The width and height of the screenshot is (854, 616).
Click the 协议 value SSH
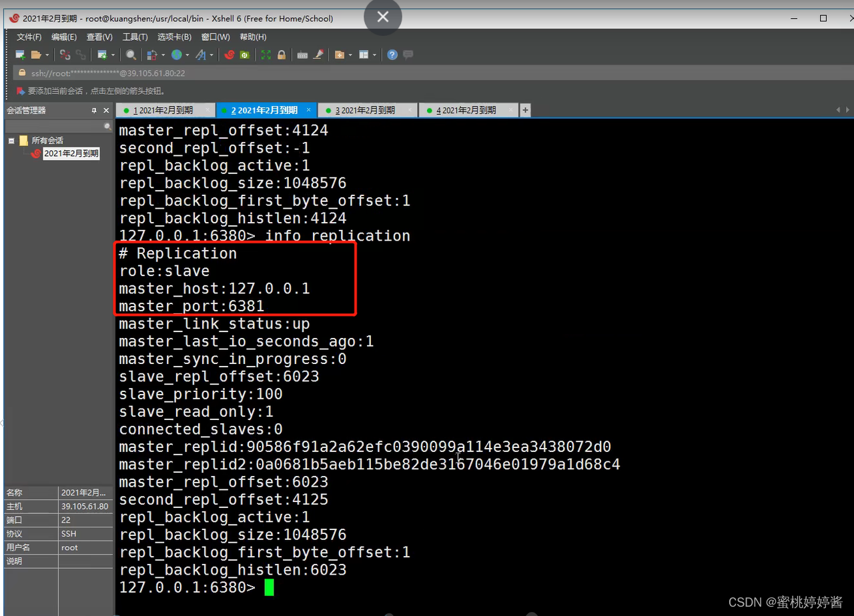point(69,534)
